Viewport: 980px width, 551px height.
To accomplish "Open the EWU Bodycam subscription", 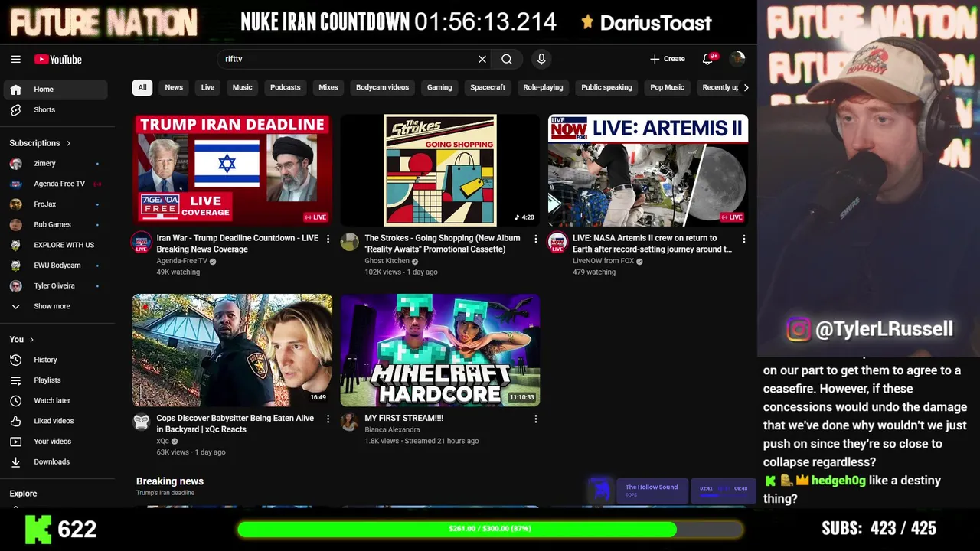I will tap(55, 266).
